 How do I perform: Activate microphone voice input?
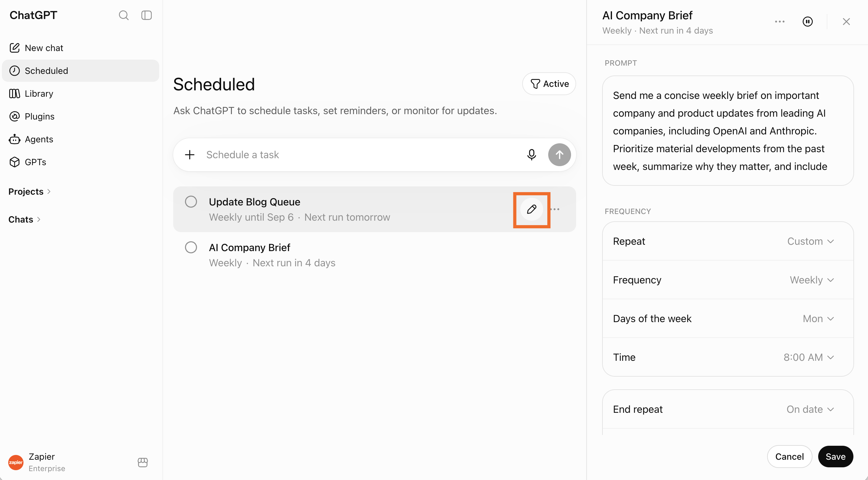[531, 155]
